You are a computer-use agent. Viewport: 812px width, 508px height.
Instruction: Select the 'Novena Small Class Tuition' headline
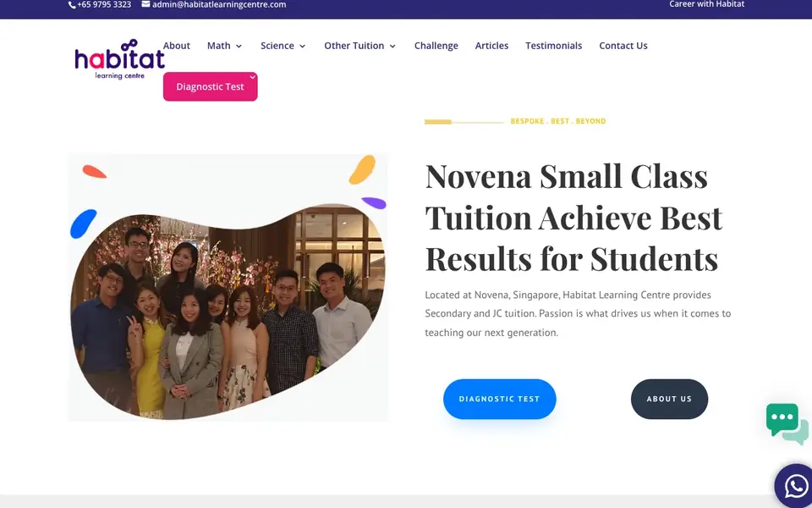coord(573,218)
